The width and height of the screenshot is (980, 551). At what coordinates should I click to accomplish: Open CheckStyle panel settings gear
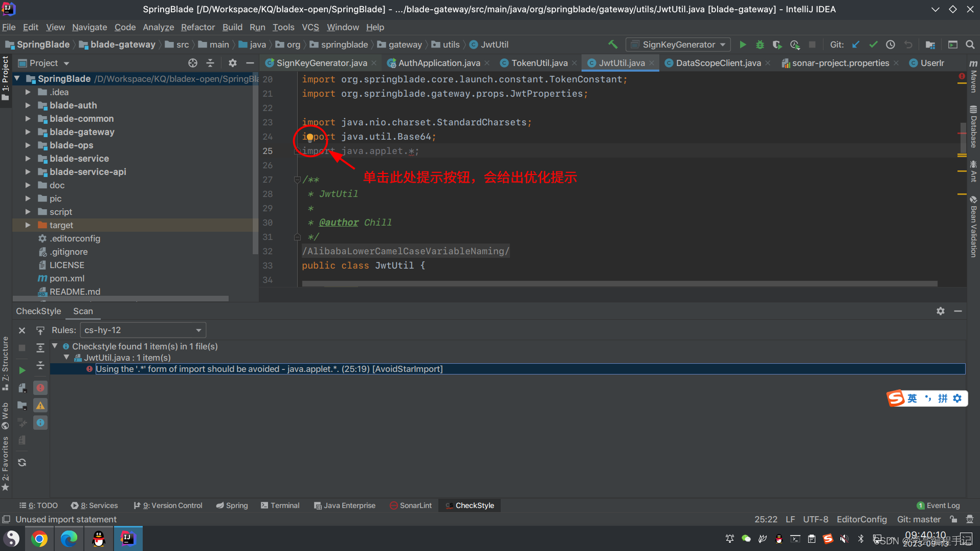(941, 311)
